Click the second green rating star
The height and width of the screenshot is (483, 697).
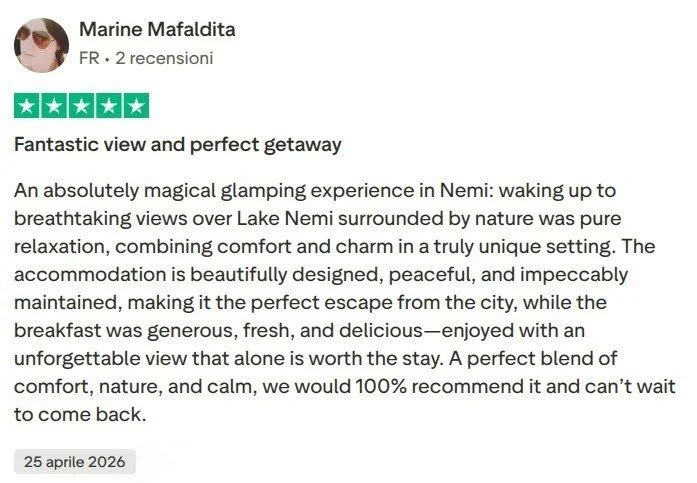54,106
